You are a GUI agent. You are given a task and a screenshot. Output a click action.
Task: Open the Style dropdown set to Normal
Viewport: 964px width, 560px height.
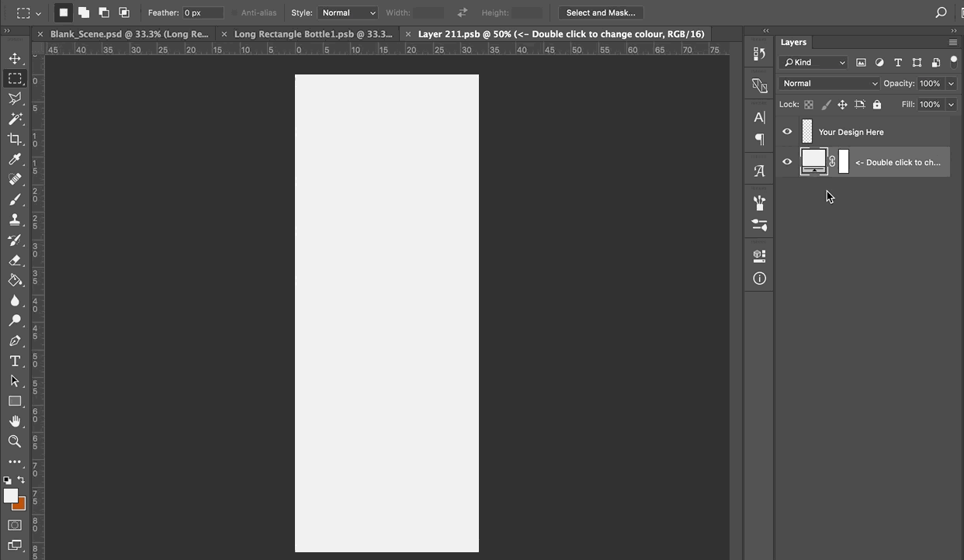[347, 12]
